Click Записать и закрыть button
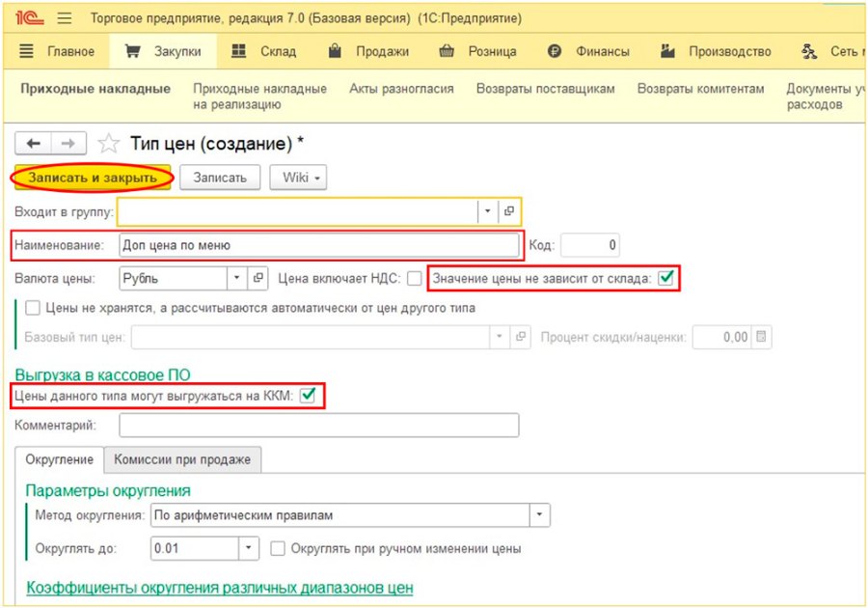 coord(93,178)
